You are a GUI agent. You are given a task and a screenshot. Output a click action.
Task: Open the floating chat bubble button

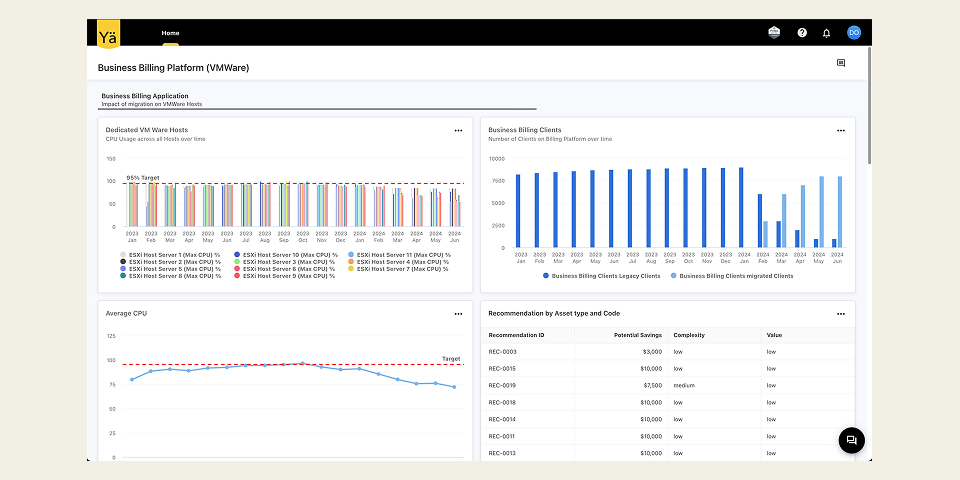pyautogui.click(x=851, y=440)
